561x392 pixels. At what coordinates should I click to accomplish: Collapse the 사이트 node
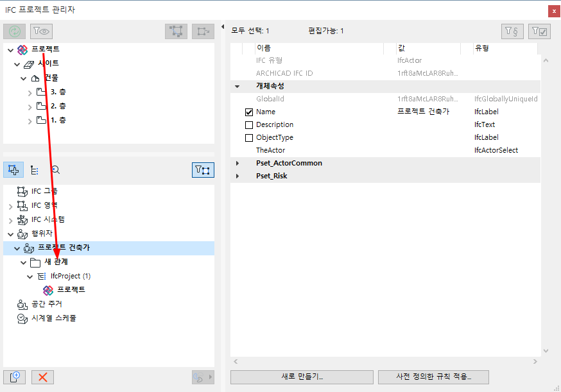17,64
